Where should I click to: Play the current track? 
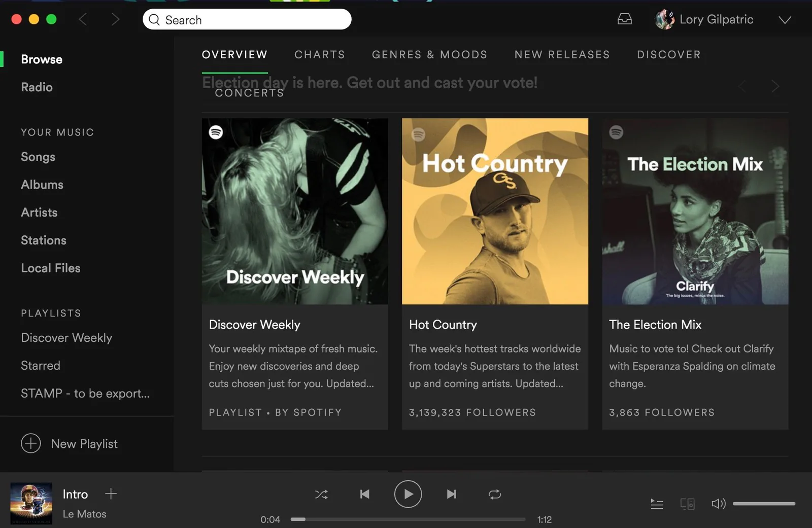[x=408, y=494]
